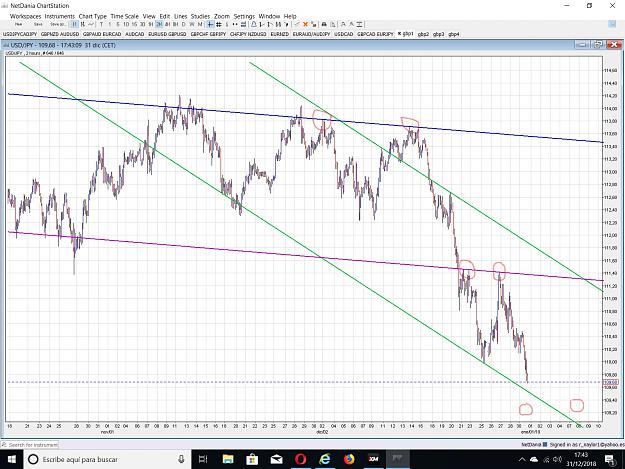Click the Save toolbar button
The width and height of the screenshot is (625, 469).
38,24
